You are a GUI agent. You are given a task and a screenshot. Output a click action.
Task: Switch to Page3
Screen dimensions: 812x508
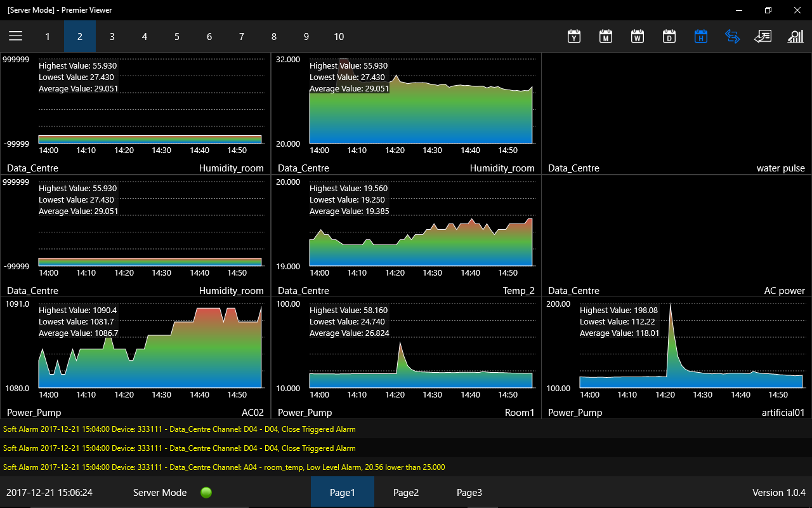pos(469,492)
